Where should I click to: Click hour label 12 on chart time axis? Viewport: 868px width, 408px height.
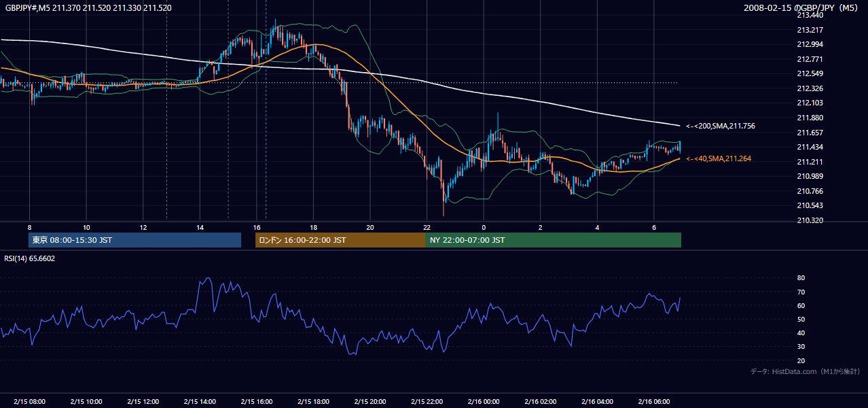click(143, 226)
